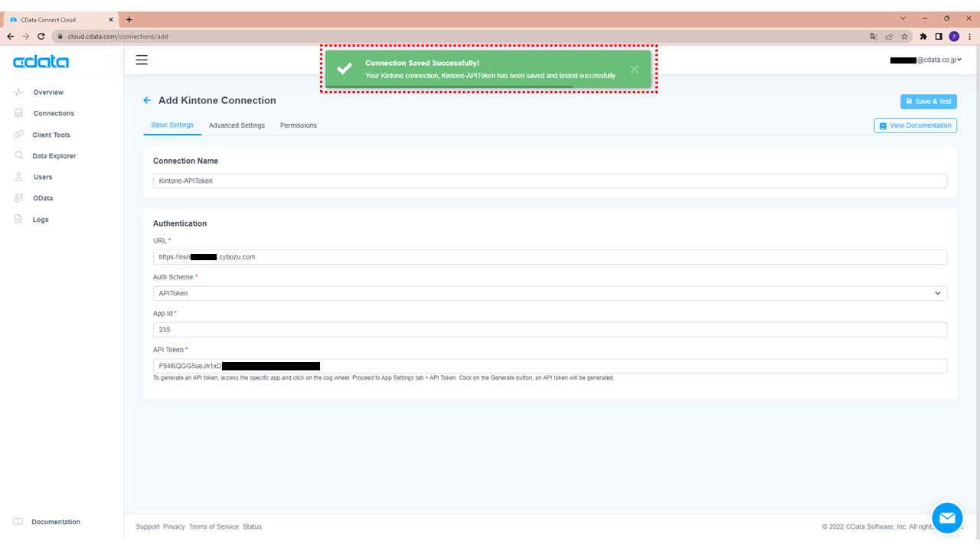
Task: Open View Documentation
Action: point(915,125)
